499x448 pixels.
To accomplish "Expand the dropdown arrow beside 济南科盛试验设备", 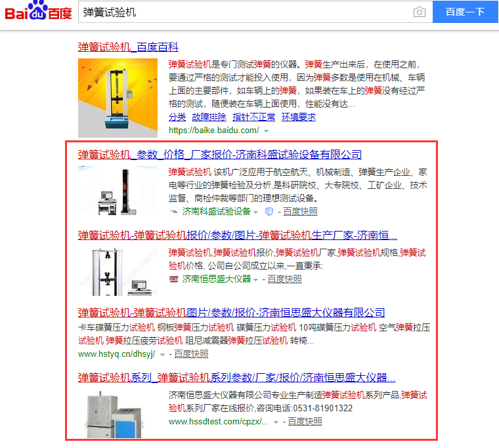I will coord(255,213).
